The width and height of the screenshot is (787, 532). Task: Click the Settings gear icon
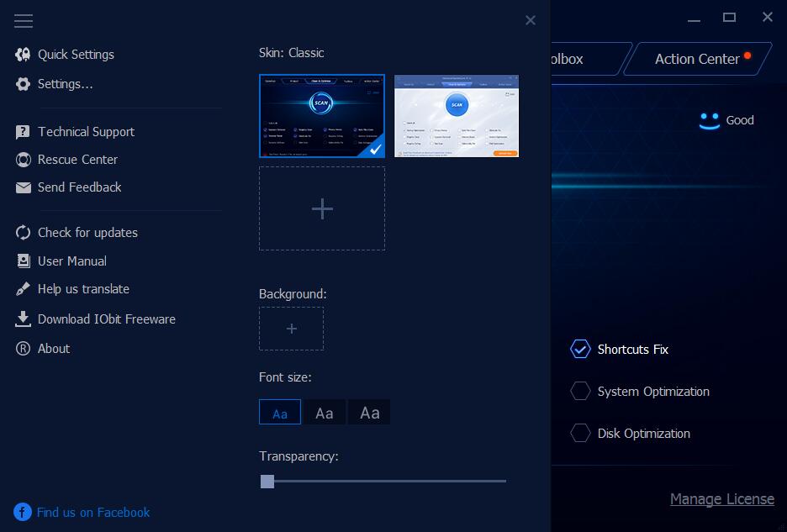point(23,84)
